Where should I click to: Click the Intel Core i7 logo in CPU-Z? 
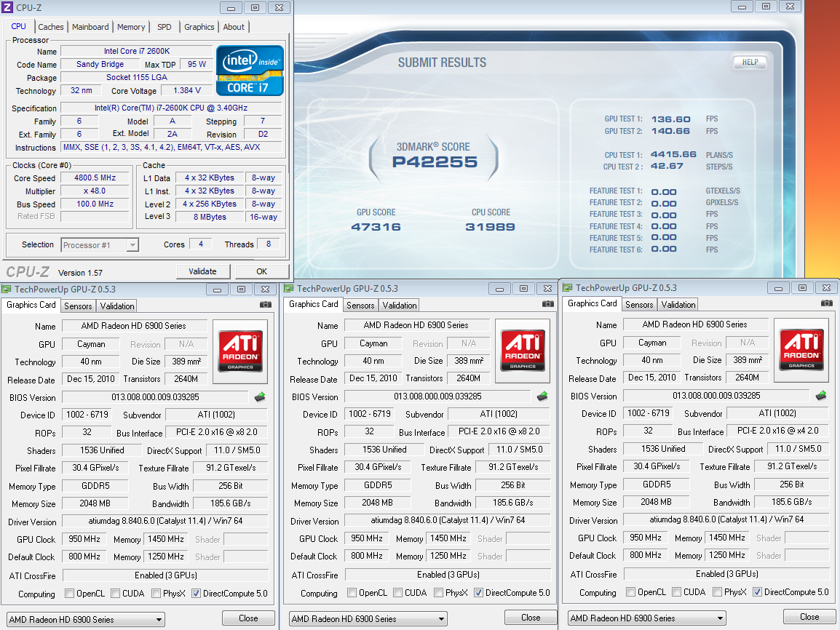click(x=250, y=71)
